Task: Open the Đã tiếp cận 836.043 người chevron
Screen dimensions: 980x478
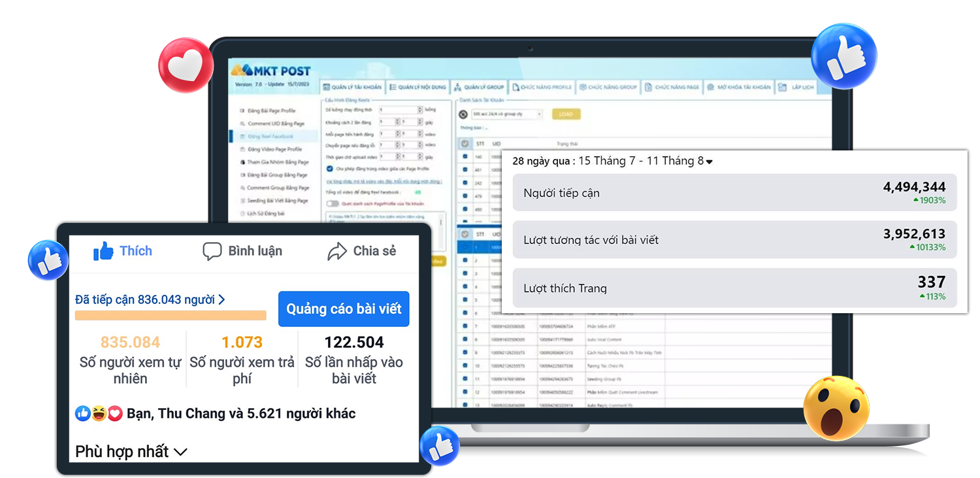Action: [221, 299]
